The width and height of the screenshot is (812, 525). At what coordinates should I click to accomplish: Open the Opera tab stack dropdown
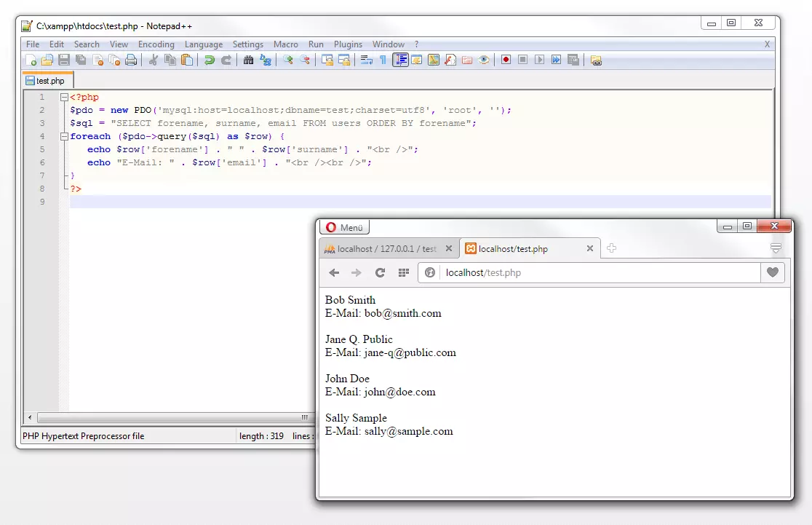pos(776,248)
